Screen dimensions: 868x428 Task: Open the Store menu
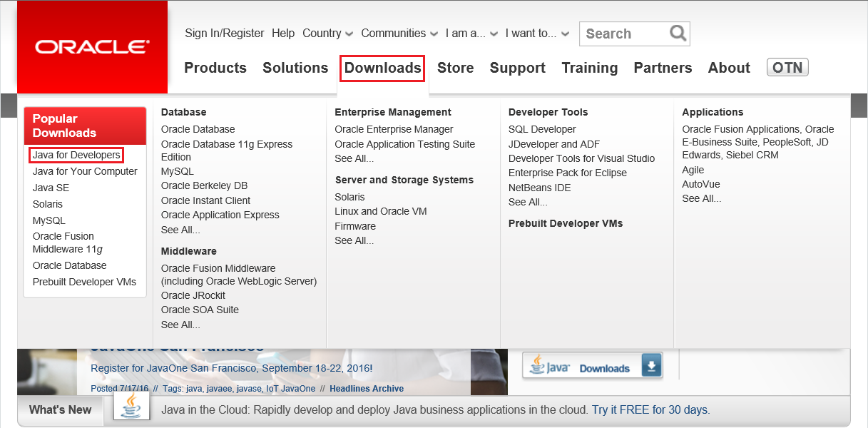click(x=456, y=68)
